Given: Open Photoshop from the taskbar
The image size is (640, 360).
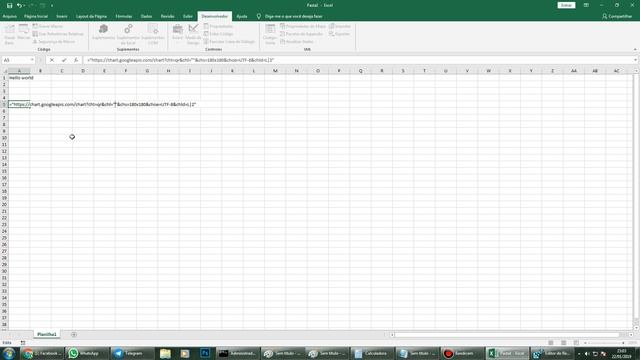Looking at the screenshot, I should pyautogui.click(x=205, y=353).
